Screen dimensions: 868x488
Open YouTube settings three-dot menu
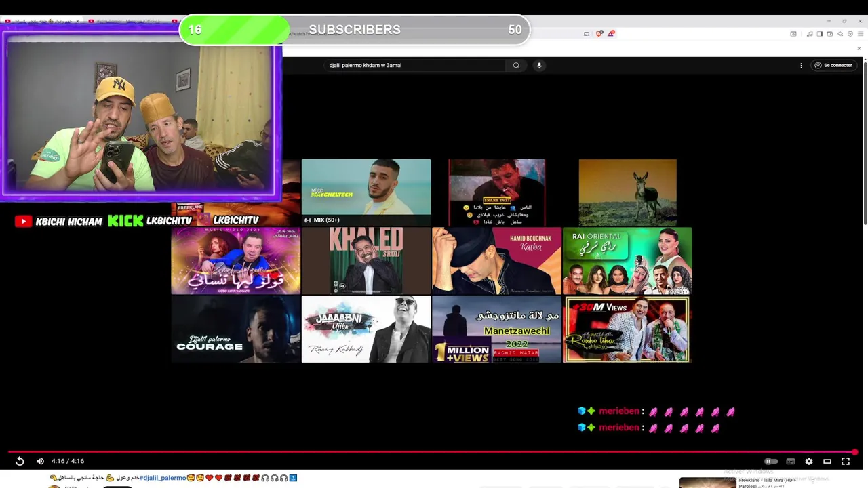click(x=801, y=65)
